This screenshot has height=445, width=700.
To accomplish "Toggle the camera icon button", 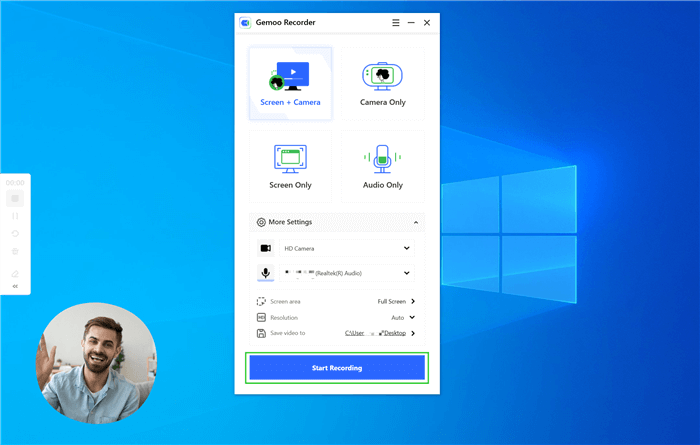I will pyautogui.click(x=266, y=248).
